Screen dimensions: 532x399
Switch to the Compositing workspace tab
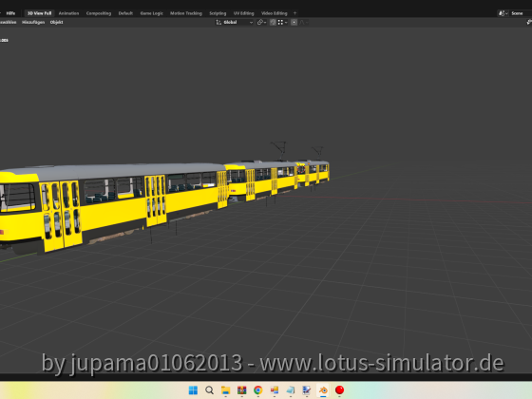click(99, 13)
